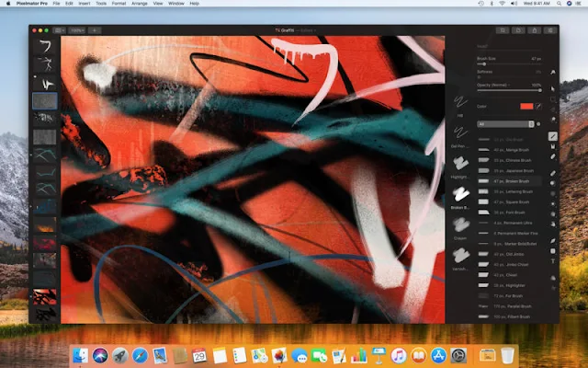588x368 pixels.
Task: Select top layer thumbnail with white arrow
Action: 45,46
